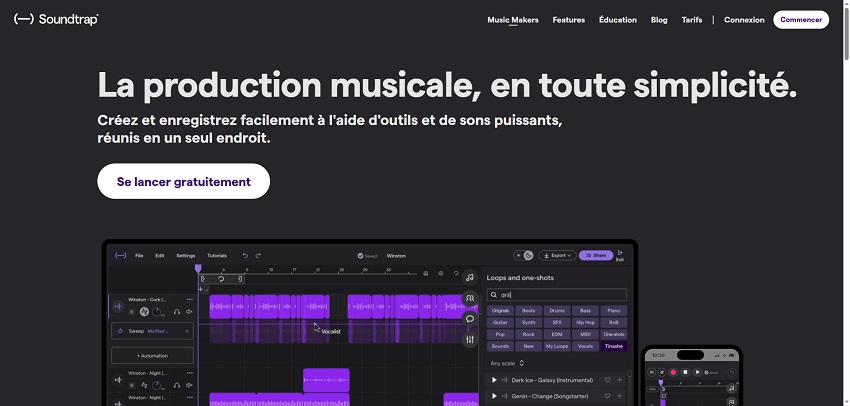Click the redo arrow in the studio toolbar
The width and height of the screenshot is (850, 406).
[258, 255]
